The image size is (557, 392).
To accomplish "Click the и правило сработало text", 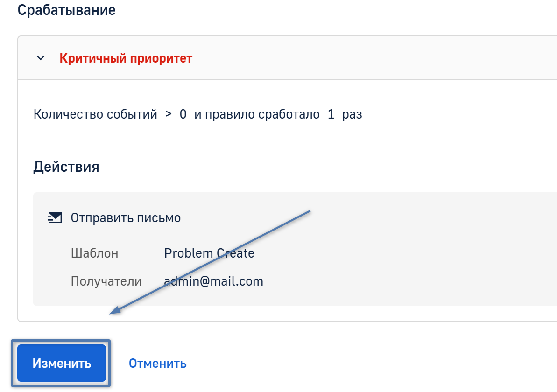I will tap(257, 114).
